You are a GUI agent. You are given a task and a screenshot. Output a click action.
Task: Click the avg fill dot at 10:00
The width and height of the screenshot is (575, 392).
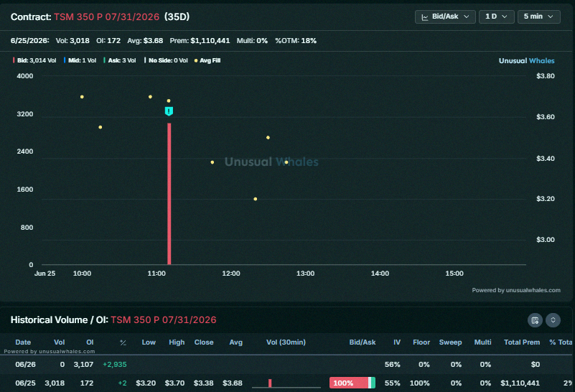point(82,97)
